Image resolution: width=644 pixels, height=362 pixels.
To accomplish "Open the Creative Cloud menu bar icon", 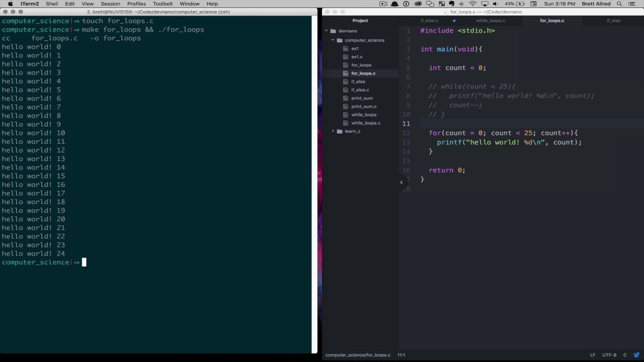I will point(418,4).
